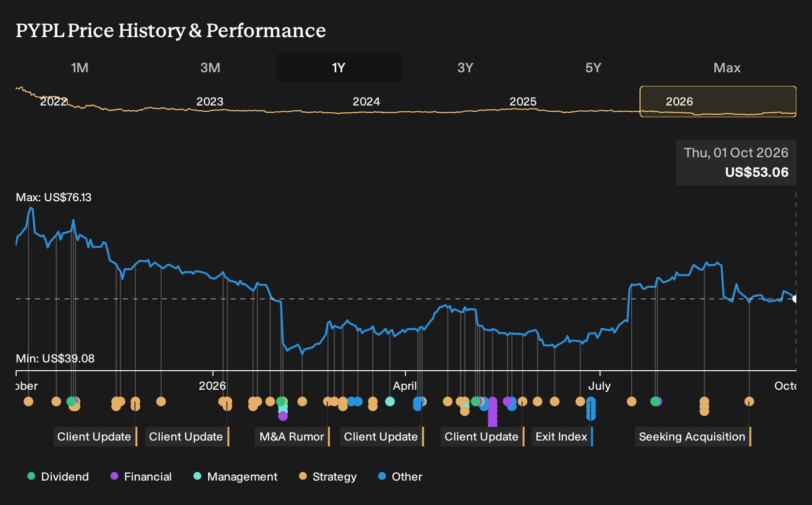Screen dimensions: 812x505
Task: Select the Max range tab
Action: point(727,67)
